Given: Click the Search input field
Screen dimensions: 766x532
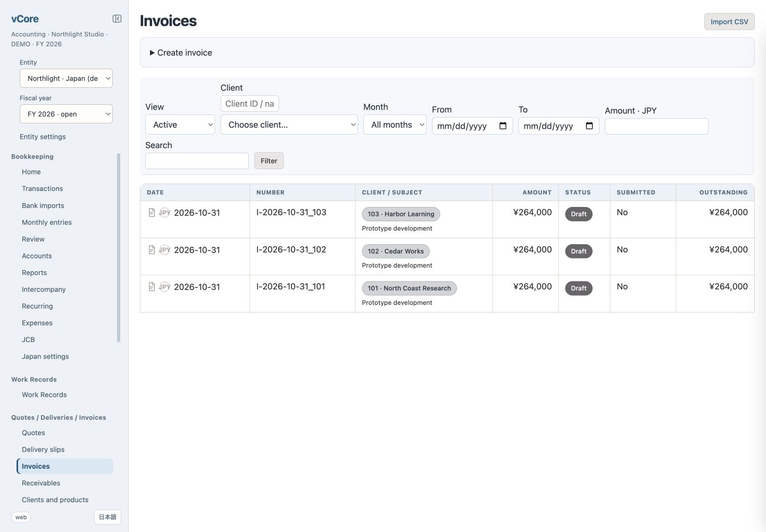Looking at the screenshot, I should (197, 161).
